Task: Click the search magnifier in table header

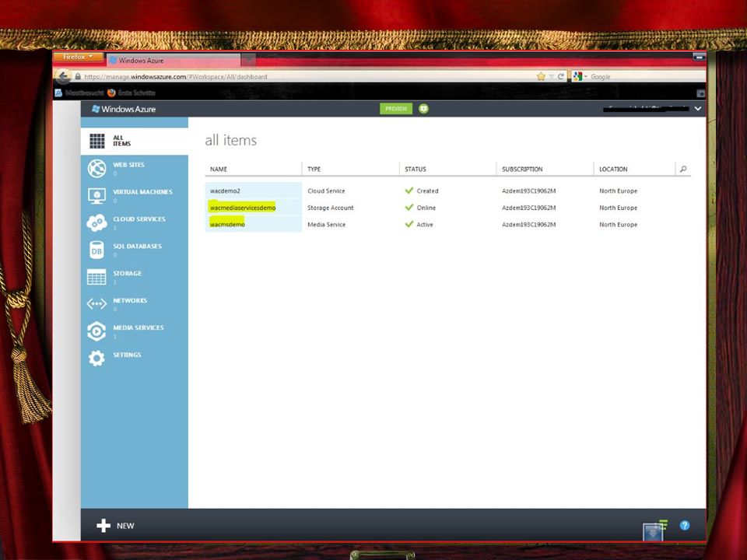Action: point(683,169)
